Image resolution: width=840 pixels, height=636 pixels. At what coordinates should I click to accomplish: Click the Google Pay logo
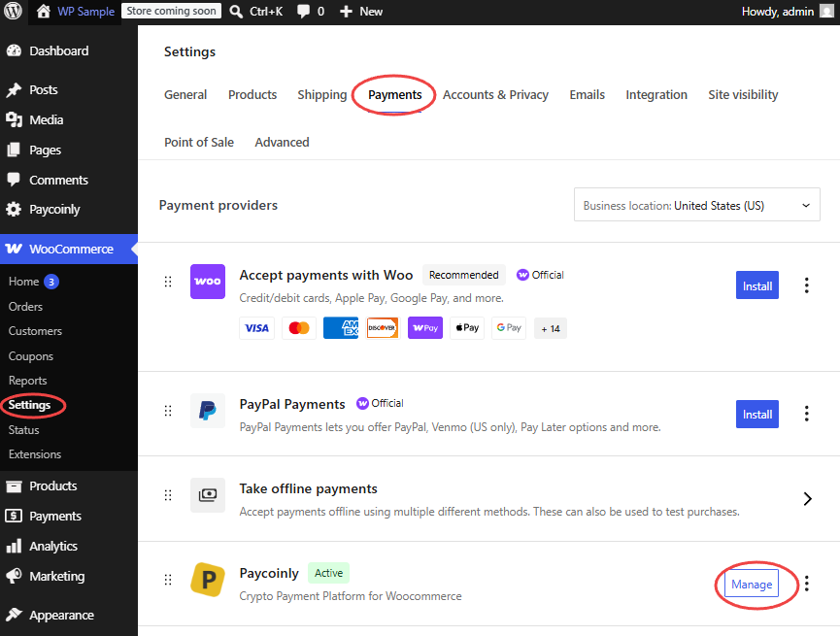click(x=509, y=328)
